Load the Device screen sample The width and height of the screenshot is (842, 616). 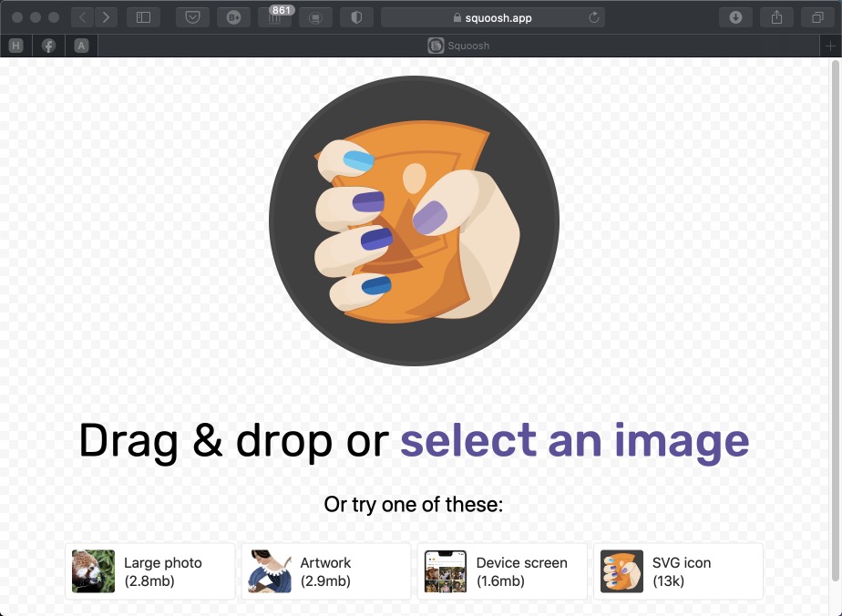point(502,571)
